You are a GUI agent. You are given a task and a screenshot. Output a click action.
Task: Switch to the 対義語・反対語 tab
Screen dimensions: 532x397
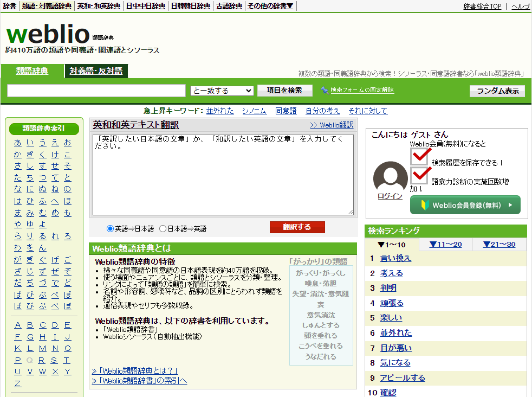point(96,71)
